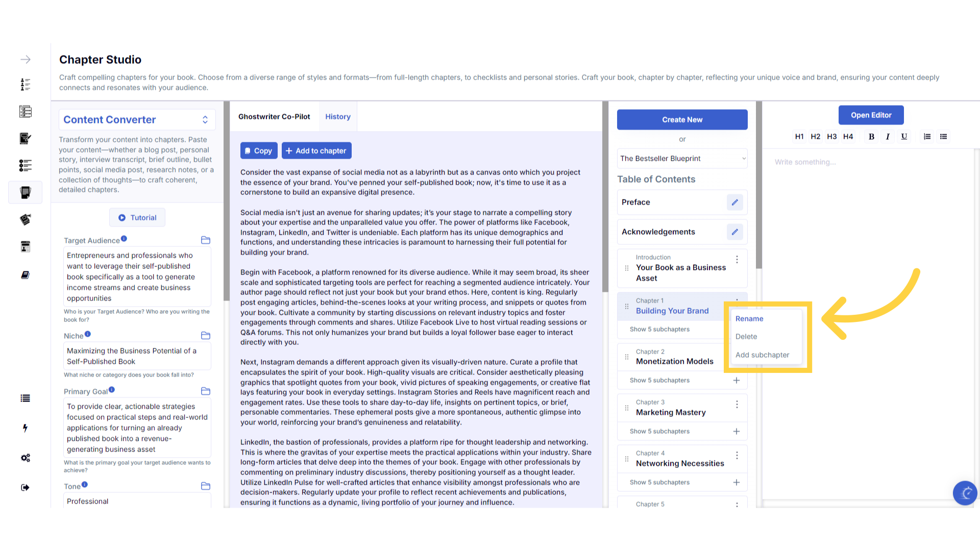Click the Preface edit pencil icon
This screenshot has width=980, height=551.
tap(734, 203)
